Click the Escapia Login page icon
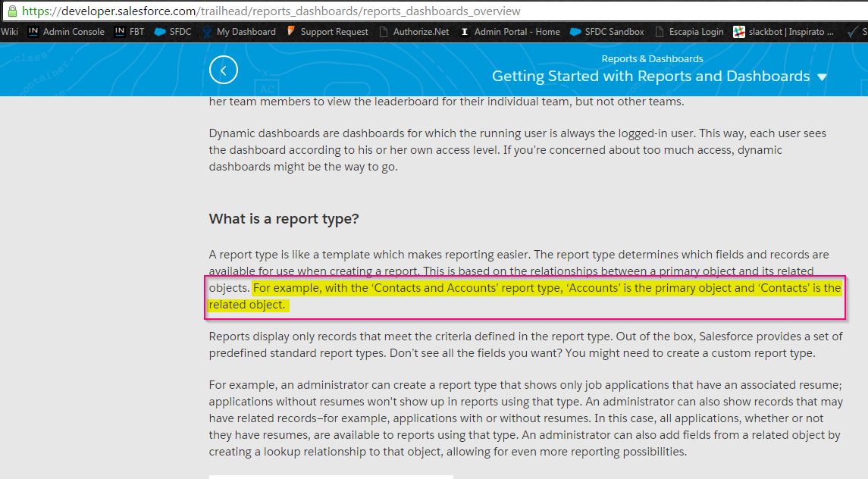This screenshot has height=479, width=868. [x=660, y=32]
